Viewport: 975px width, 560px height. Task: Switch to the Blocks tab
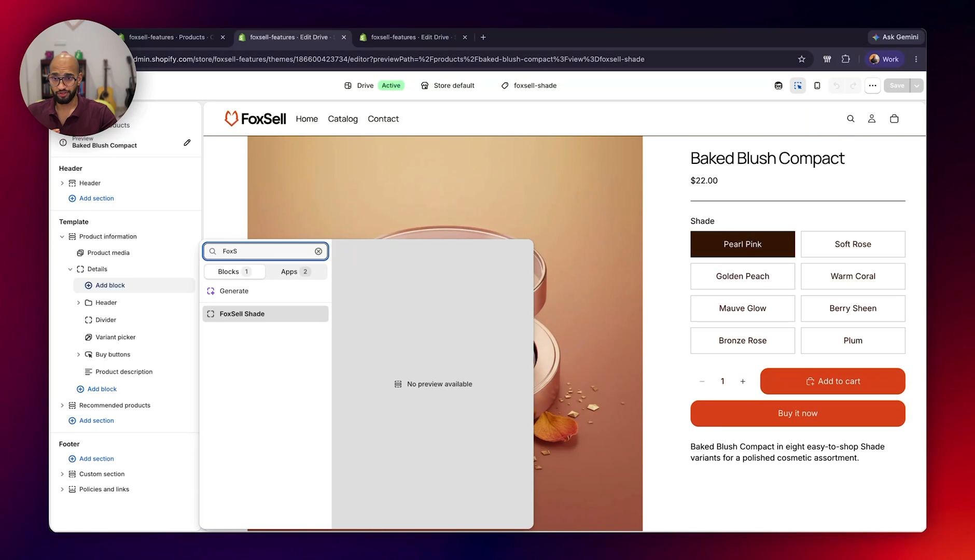[234, 272]
